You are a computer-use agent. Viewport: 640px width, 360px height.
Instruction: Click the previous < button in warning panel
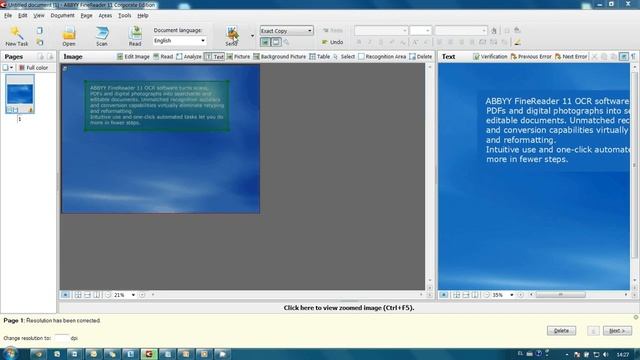593,331
